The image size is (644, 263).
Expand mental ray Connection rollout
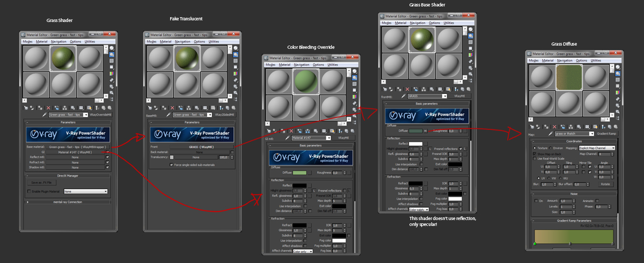pyautogui.click(x=68, y=202)
